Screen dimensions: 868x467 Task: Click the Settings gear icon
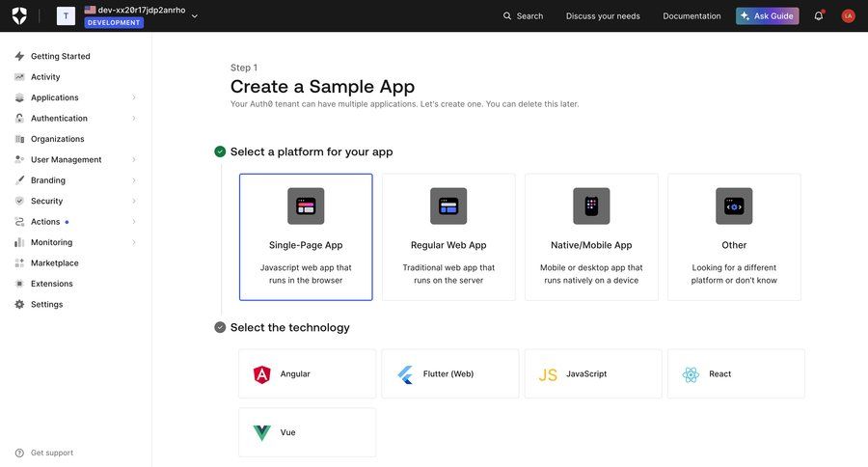[x=19, y=304]
